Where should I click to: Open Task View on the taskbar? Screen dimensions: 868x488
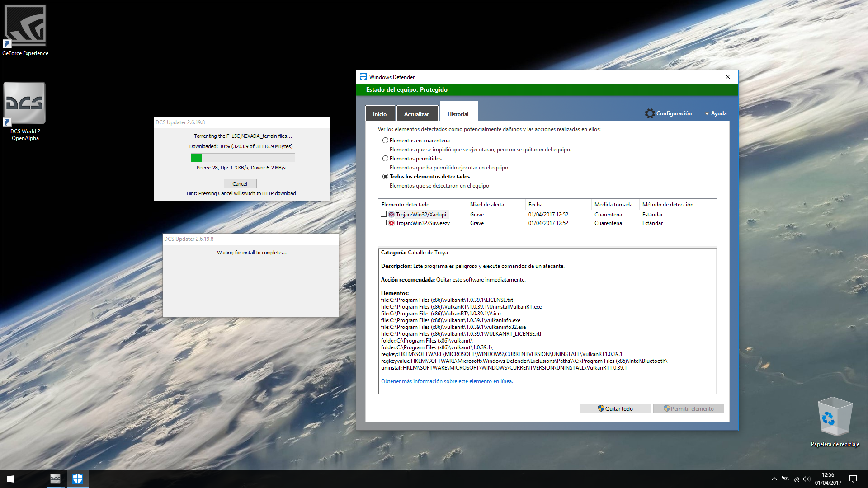(x=33, y=479)
